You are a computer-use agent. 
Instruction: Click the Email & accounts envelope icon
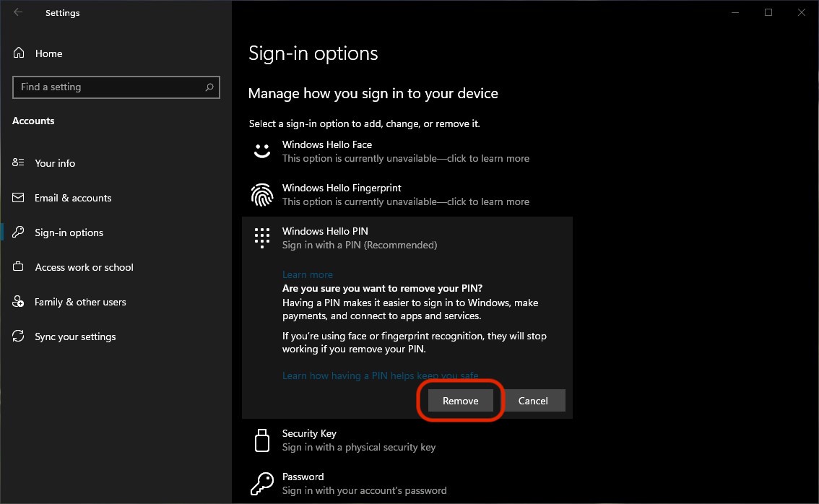[x=18, y=197]
